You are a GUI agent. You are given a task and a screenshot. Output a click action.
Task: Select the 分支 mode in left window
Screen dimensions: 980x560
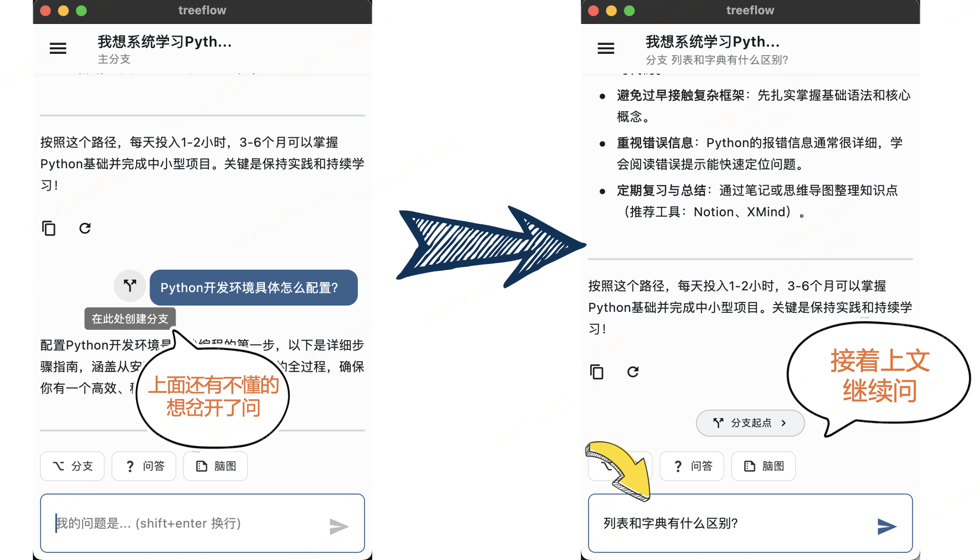[72, 466]
